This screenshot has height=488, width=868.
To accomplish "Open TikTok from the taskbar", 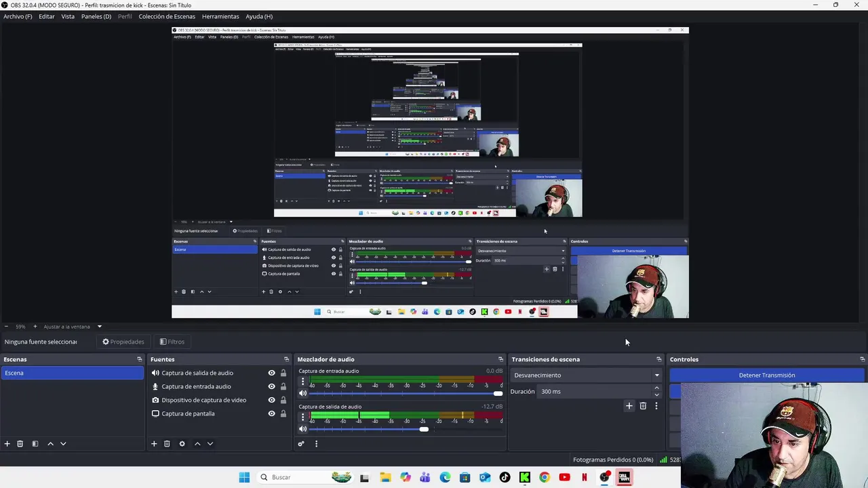I will point(505,477).
